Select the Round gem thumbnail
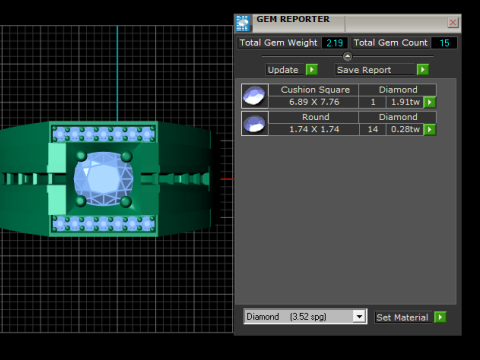 click(255, 123)
